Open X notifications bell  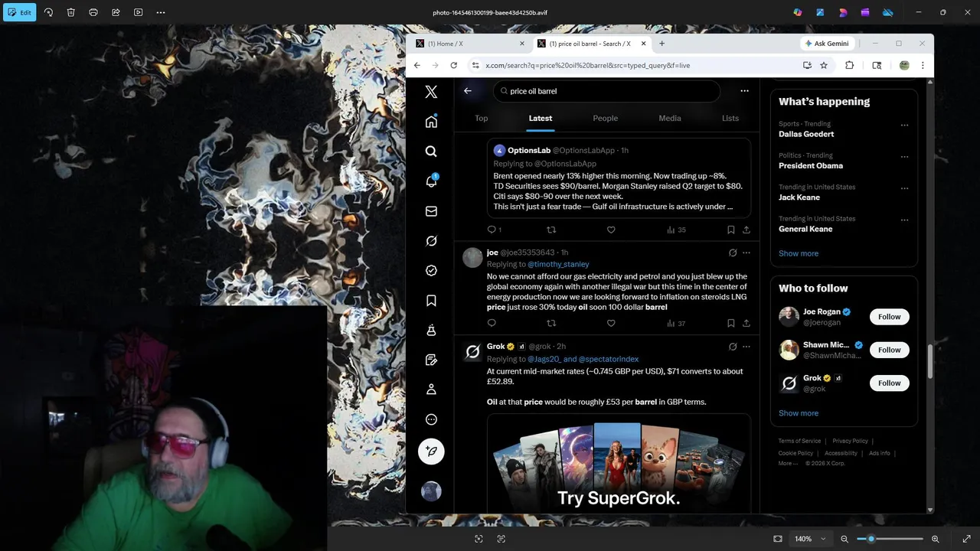pos(431,181)
